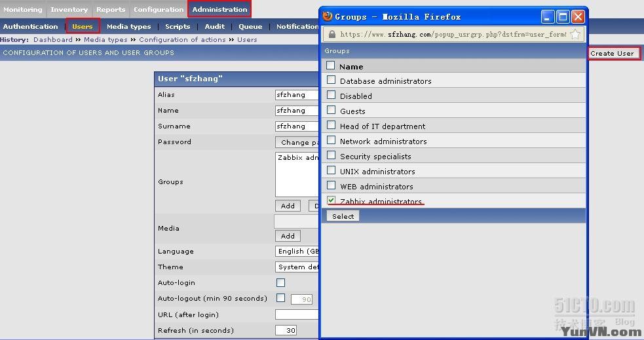Open the Theme dropdown showing System default
This screenshot has height=340, width=644.
(297, 267)
